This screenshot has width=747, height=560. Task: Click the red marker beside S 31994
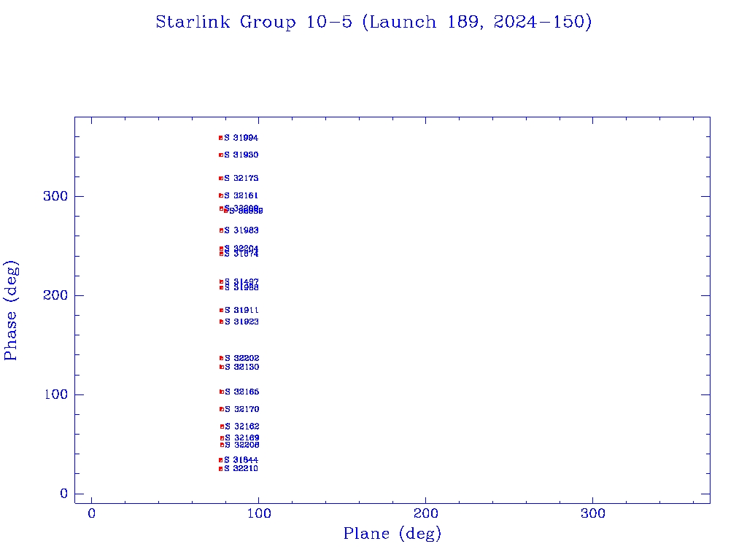(220, 138)
